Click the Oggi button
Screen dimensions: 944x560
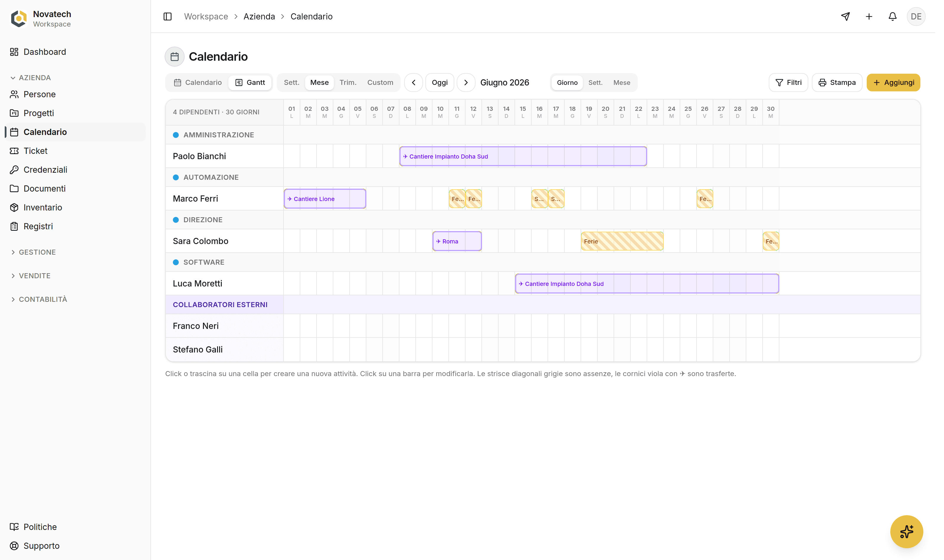pos(440,83)
